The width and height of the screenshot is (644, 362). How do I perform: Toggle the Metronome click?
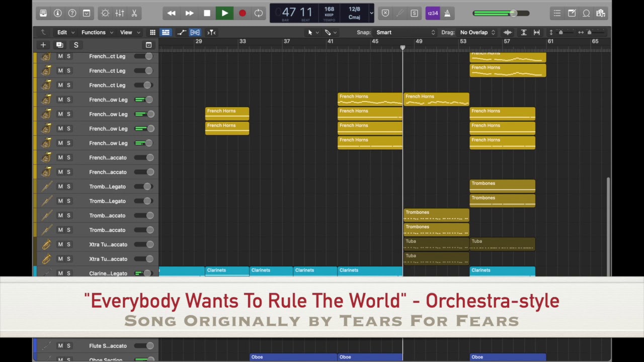pos(447,13)
